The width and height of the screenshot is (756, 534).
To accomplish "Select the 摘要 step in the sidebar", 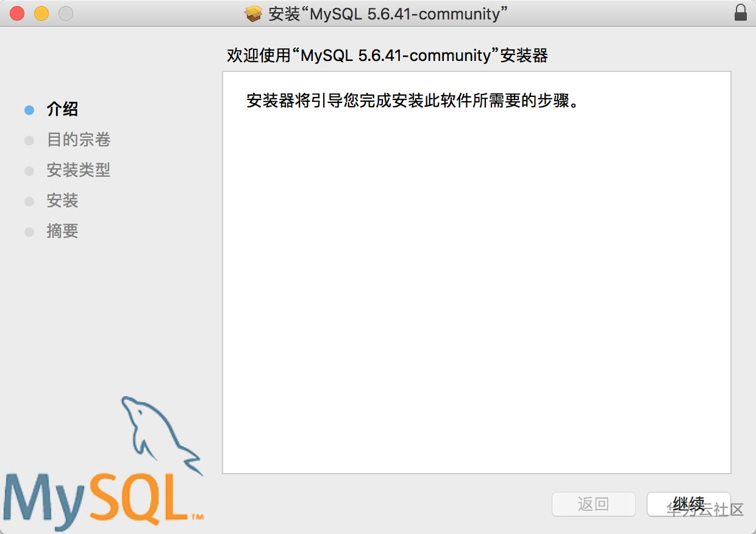I will click(x=62, y=232).
